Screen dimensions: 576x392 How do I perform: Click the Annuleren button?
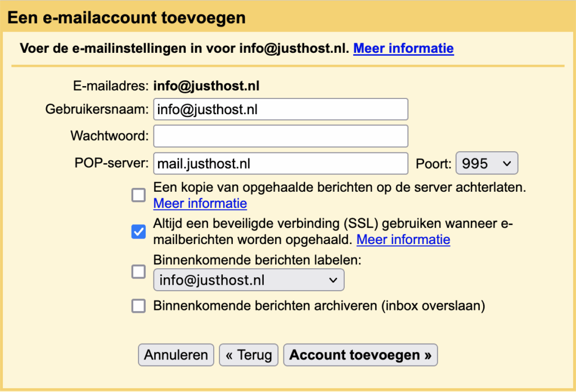point(176,355)
